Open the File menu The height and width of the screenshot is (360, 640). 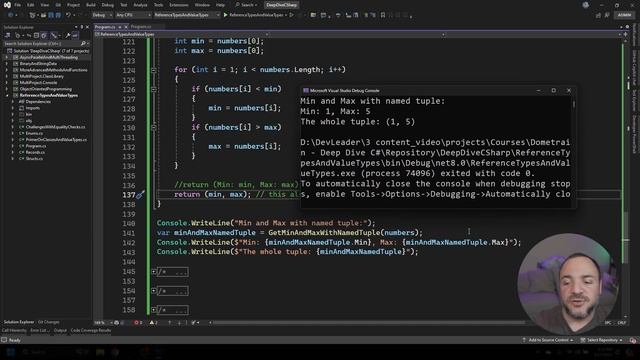[x=18, y=5]
